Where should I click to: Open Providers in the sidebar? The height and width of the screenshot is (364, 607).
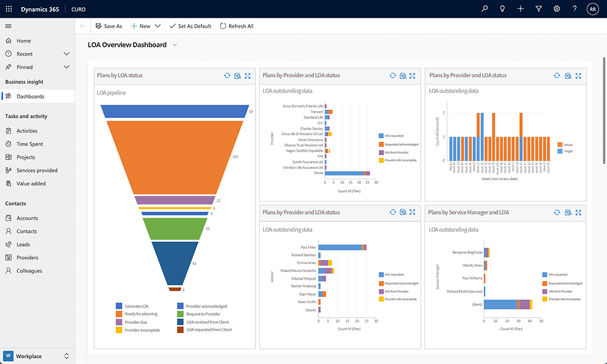37,257
